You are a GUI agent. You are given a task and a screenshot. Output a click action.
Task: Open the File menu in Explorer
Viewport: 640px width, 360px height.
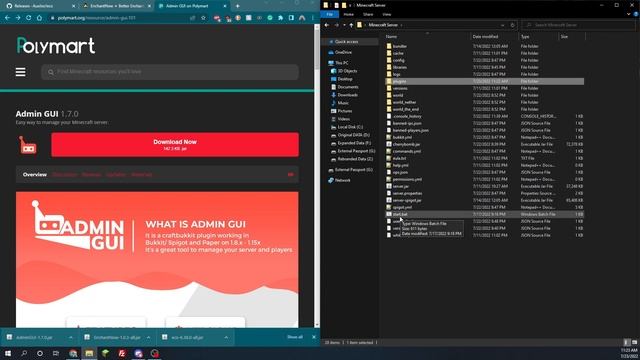[329, 14]
